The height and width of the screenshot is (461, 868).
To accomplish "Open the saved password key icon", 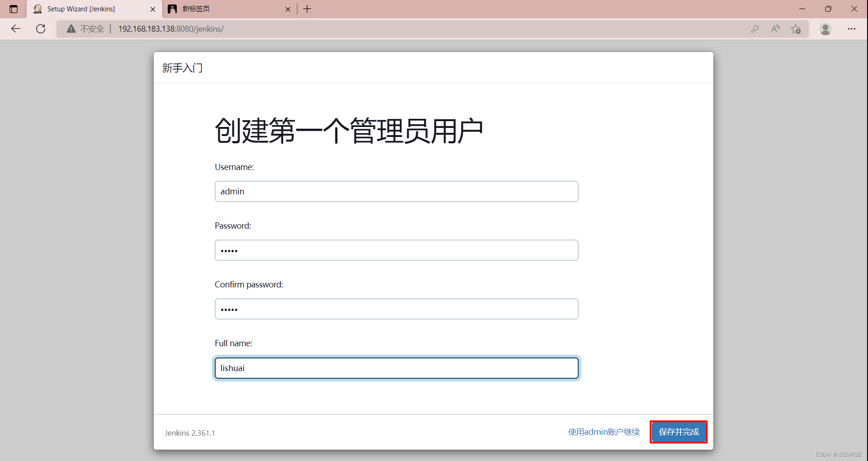I will point(755,29).
